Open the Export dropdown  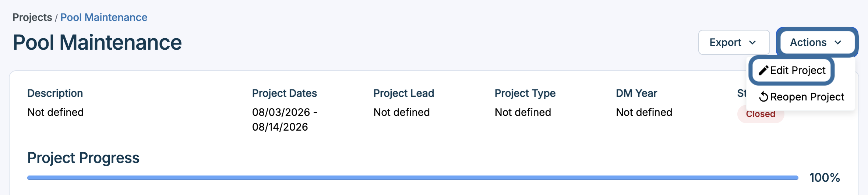pos(734,42)
